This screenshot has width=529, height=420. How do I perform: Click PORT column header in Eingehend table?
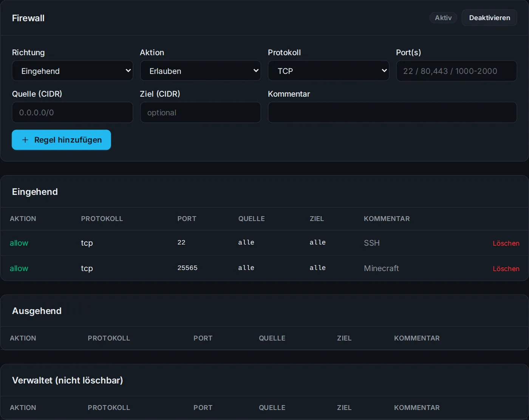tap(187, 219)
